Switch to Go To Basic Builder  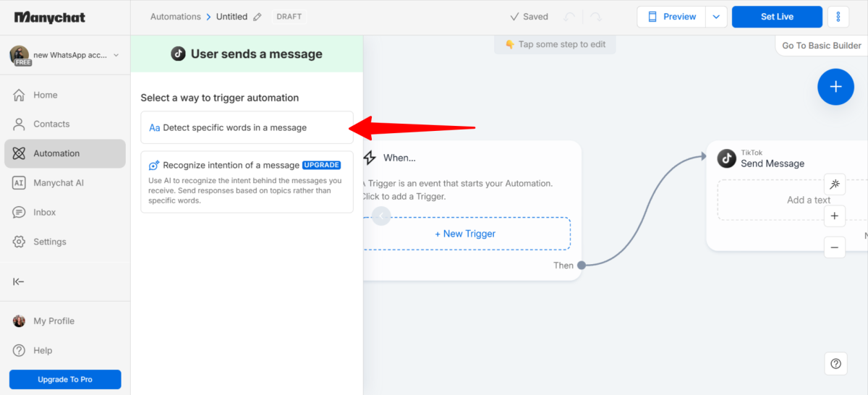pyautogui.click(x=822, y=46)
